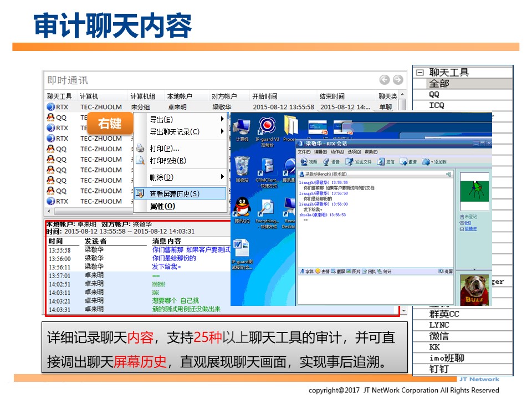This screenshot has height=399, width=532.
Task: Click 邀请 invite button in RTX toolbar
Action: coord(408,162)
